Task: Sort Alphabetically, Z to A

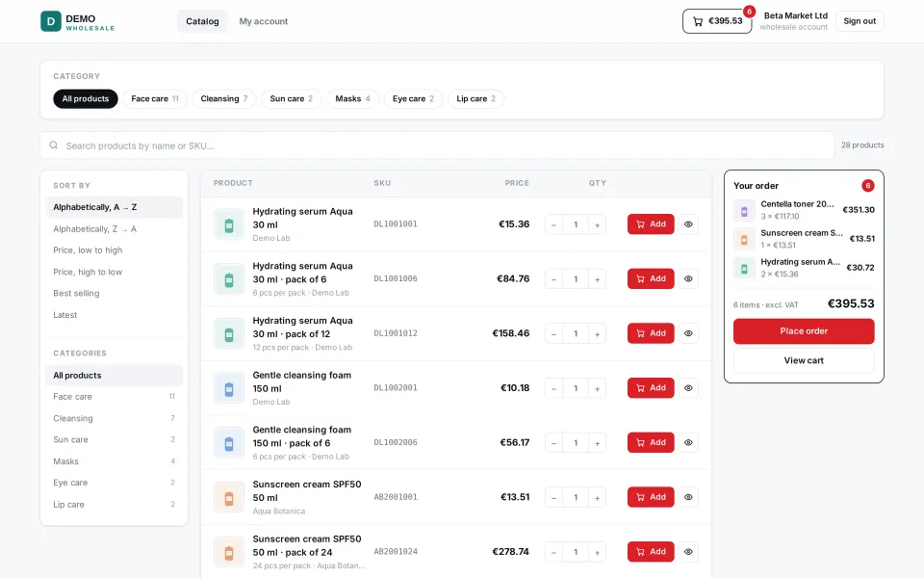Action: coord(115,229)
